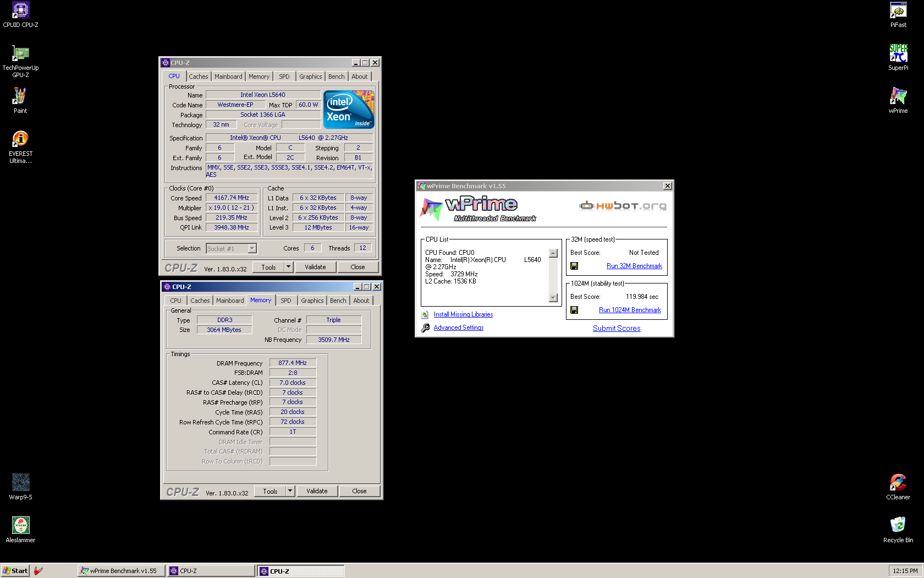This screenshot has height=578, width=924.
Task: Switch to Memory tab in upper CPU-Z
Action: [x=259, y=77]
